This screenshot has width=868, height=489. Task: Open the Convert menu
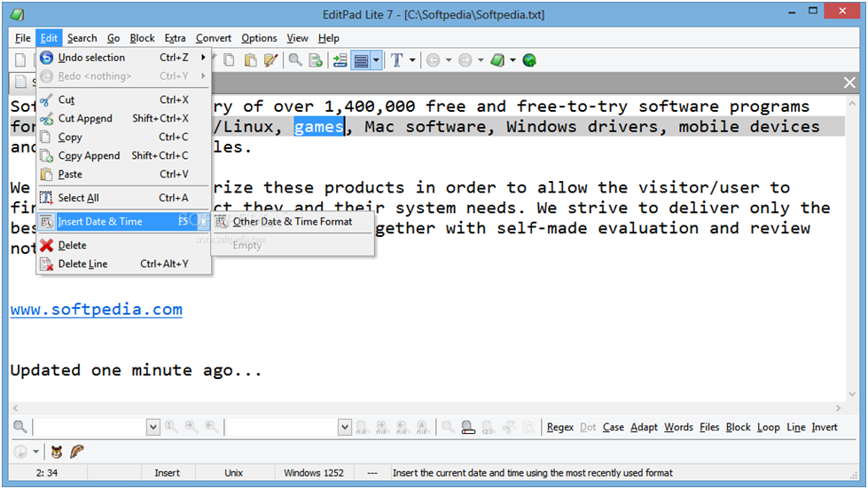pyautogui.click(x=213, y=38)
